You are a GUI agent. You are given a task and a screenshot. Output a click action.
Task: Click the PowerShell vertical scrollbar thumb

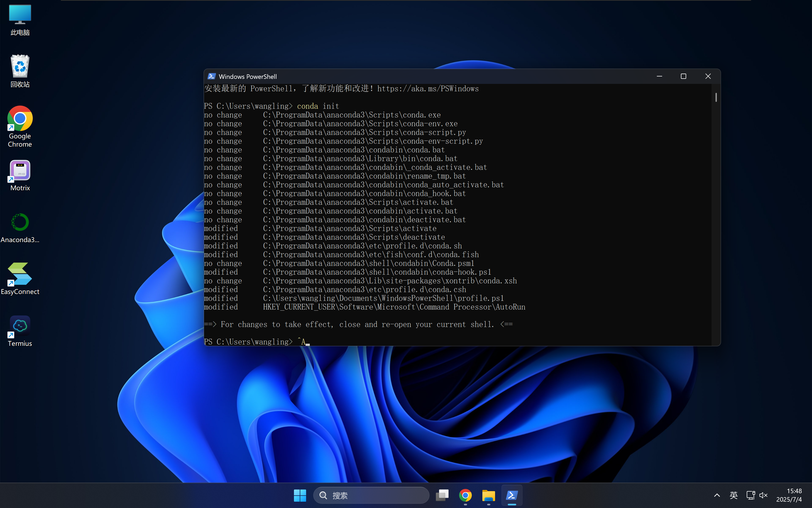[x=716, y=97]
